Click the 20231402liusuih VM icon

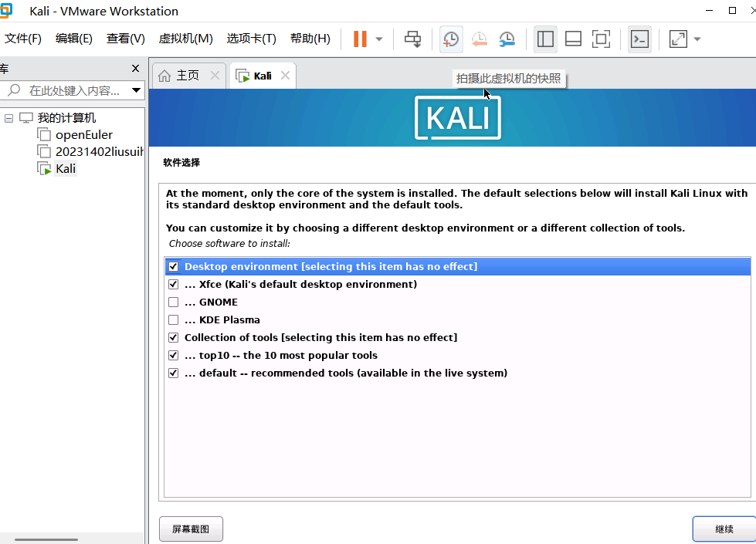[x=44, y=152]
